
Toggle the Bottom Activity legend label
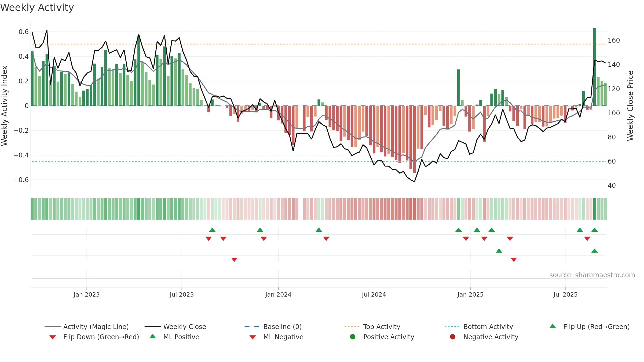[488, 327]
